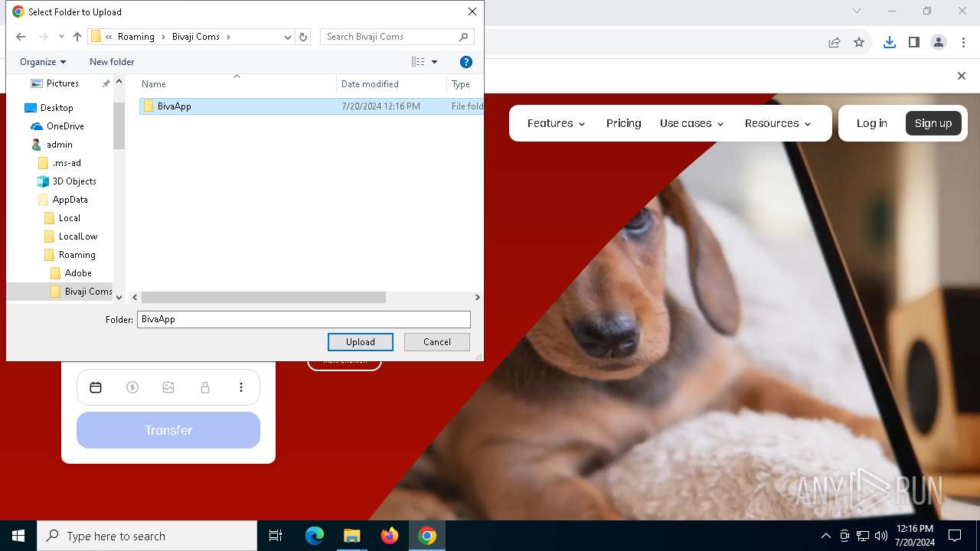The width and height of the screenshot is (980, 551).
Task: Expand Features menu on website
Action: point(557,123)
